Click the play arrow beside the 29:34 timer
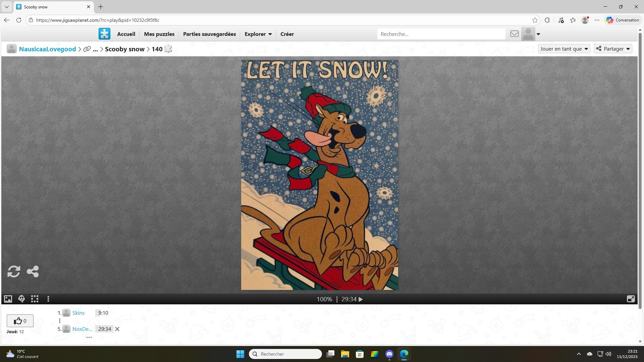 (x=361, y=299)
